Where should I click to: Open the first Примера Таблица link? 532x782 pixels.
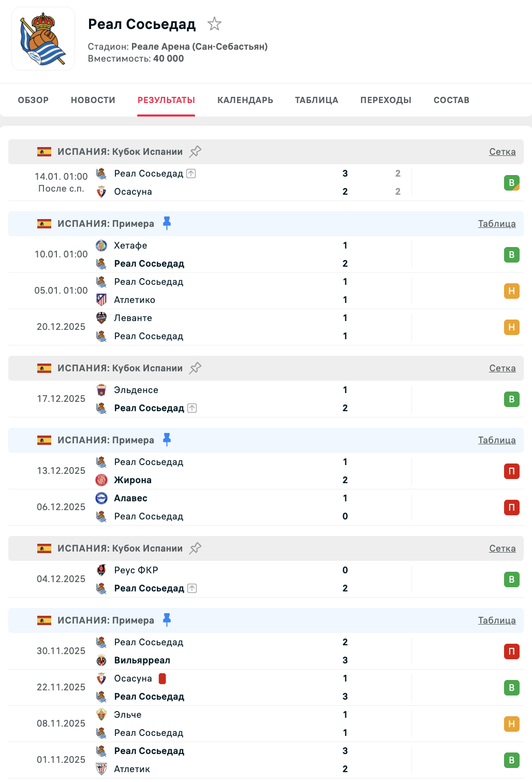click(496, 224)
